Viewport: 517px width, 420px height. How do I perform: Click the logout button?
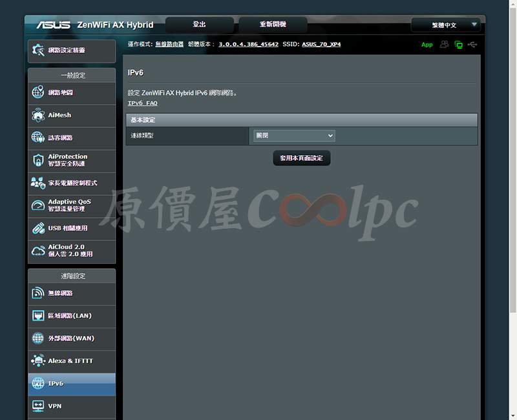point(200,25)
